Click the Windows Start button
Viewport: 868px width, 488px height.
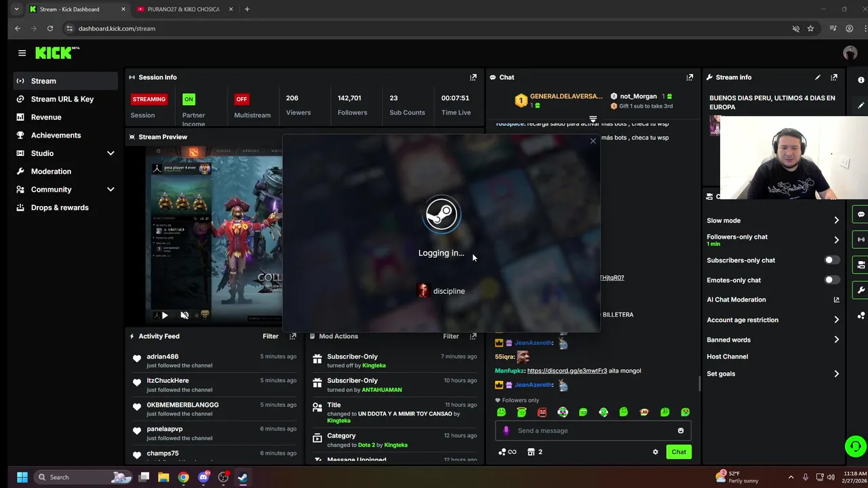pyautogui.click(x=22, y=477)
